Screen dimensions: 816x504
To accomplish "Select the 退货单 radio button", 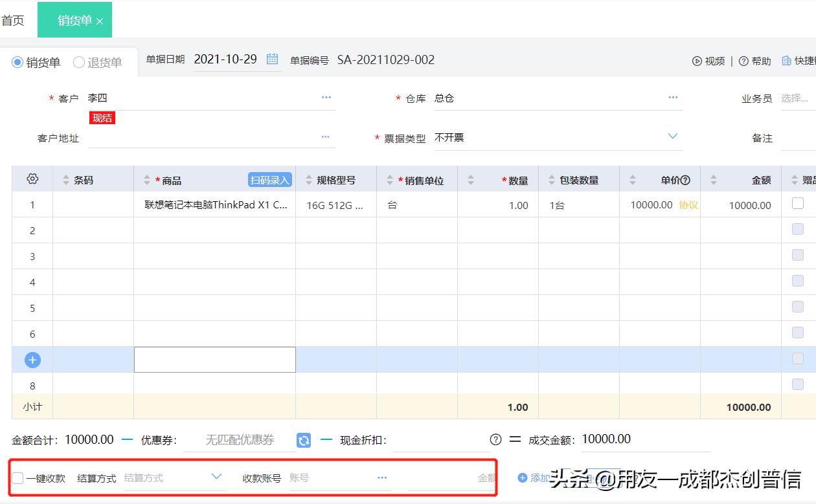I will 77,62.
